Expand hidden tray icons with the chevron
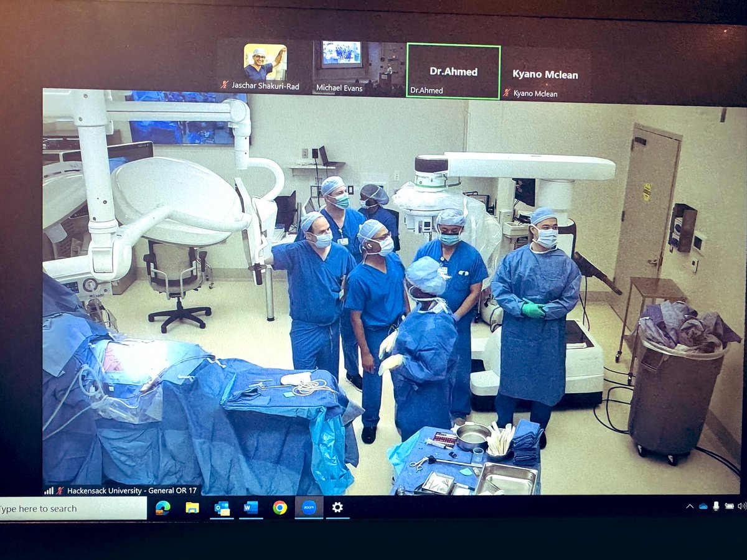Screen dimensions: 747x560 689,505
